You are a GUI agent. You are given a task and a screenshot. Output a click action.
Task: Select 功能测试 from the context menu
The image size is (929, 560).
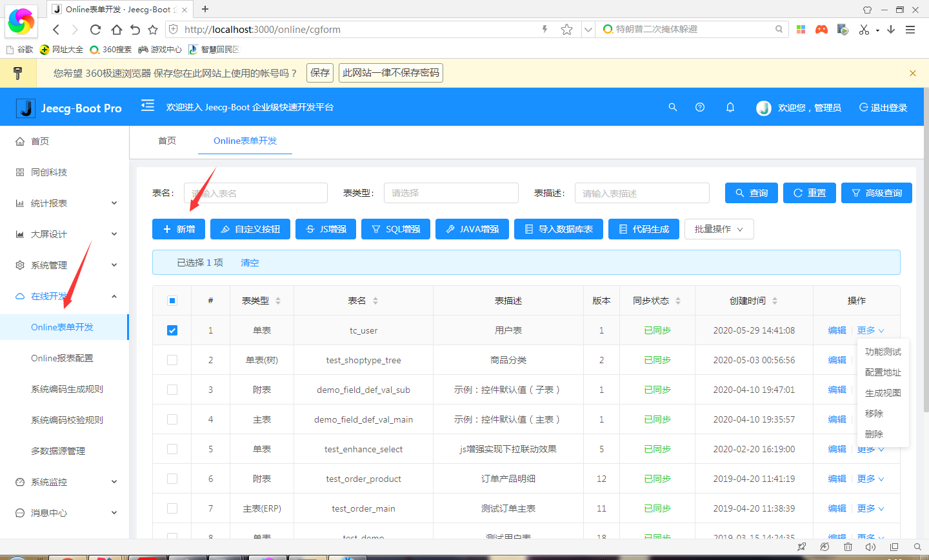pos(884,351)
